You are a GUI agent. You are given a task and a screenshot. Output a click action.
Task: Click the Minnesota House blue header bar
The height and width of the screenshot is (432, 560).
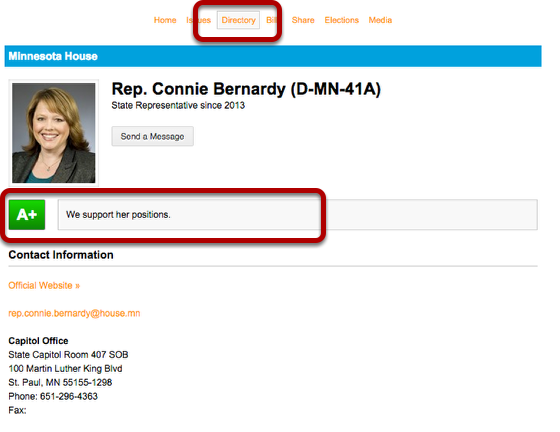point(273,56)
